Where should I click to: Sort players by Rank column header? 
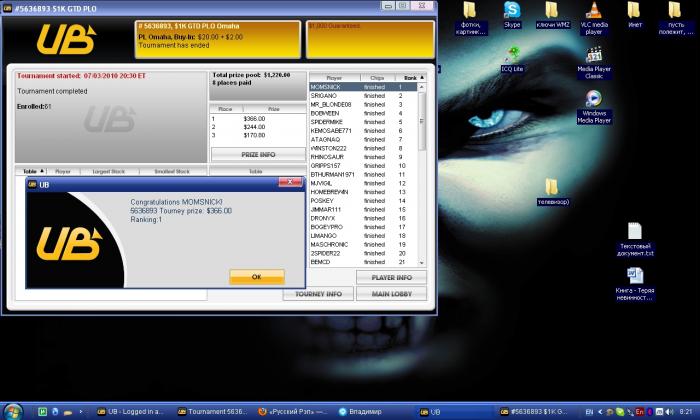410,78
